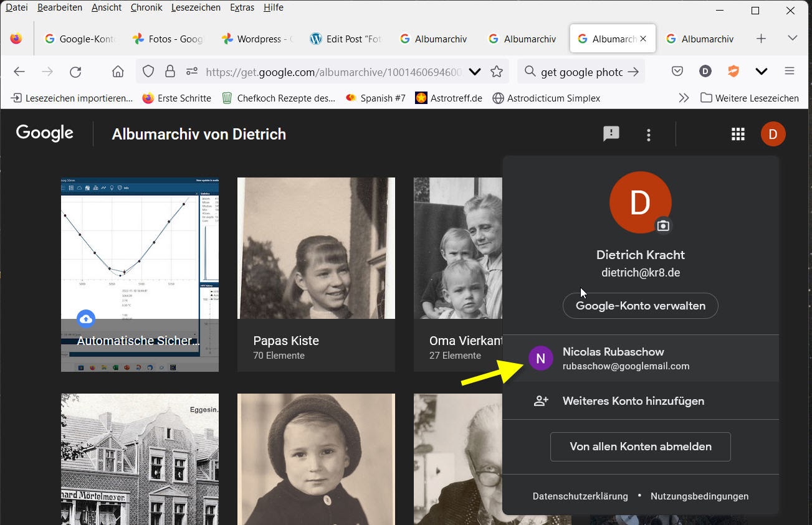Click the camera icon on profile picture

663,226
